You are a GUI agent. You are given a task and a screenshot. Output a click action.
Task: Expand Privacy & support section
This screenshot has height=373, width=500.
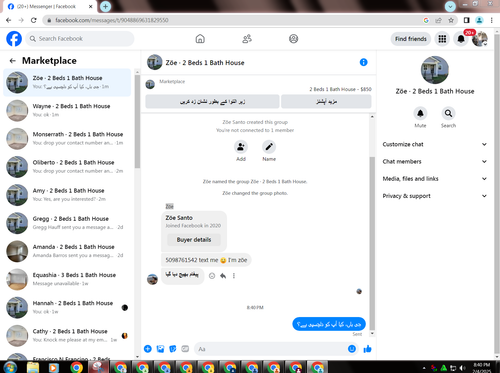tap(435, 196)
